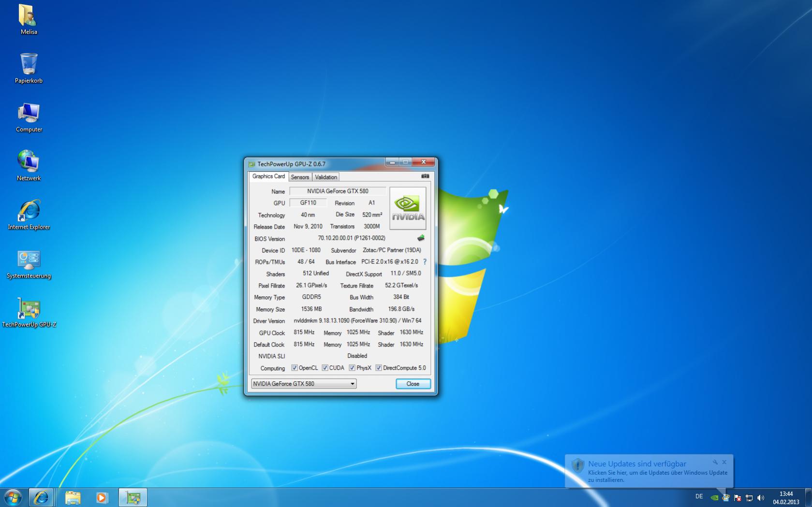Toggle the DirectCompute 5.0 checkbox
812x507 pixels.
[379, 368]
